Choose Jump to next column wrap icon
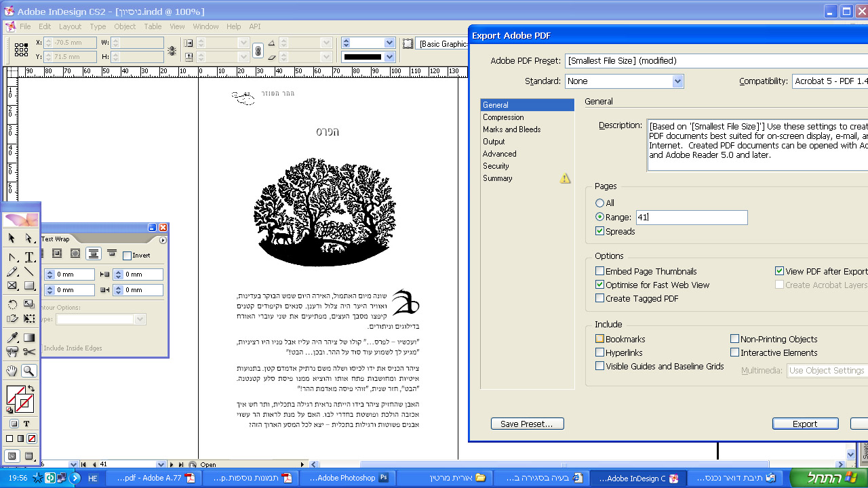Screen dimensions: 868x488 point(112,254)
